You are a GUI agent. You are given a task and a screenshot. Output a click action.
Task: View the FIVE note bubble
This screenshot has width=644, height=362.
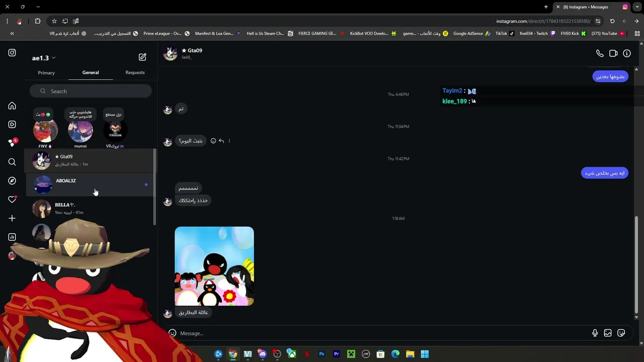pyautogui.click(x=44, y=115)
